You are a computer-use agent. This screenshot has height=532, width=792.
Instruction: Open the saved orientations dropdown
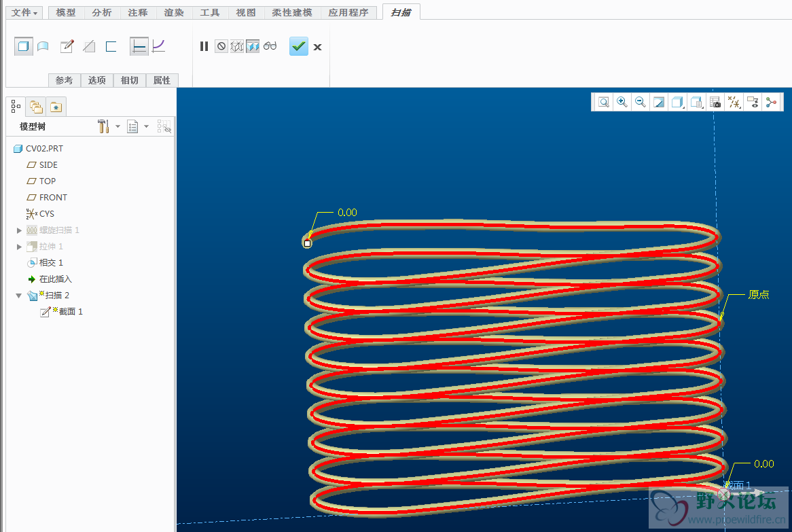tap(696, 102)
